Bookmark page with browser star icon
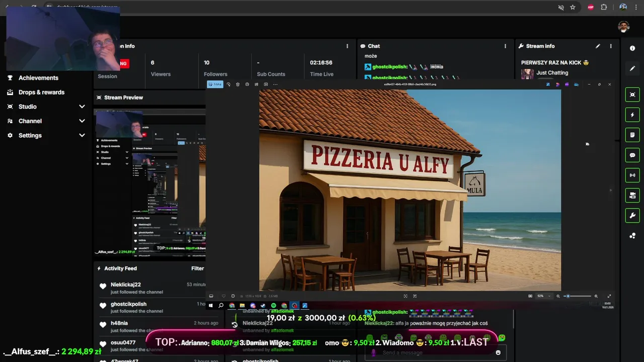This screenshot has width=644, height=362. coord(573,8)
